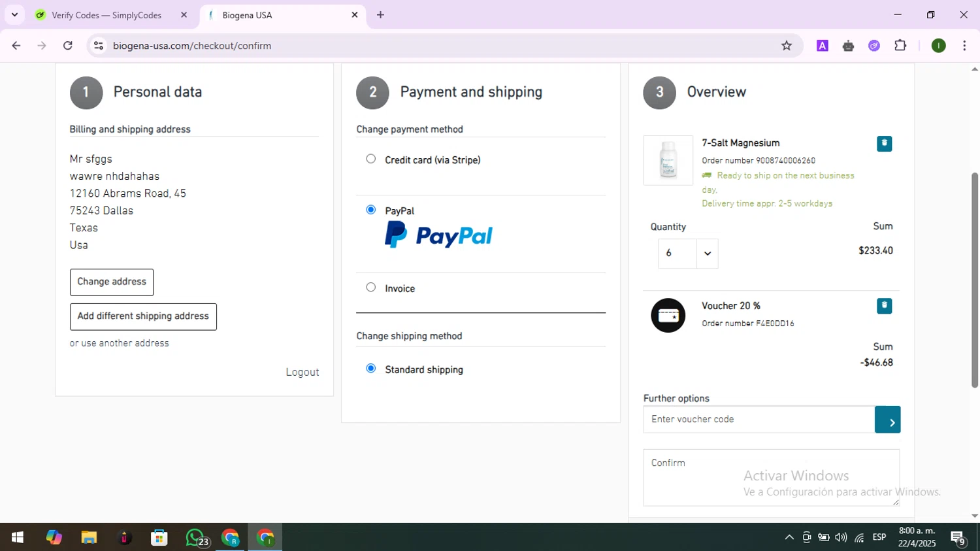This screenshot has height=551, width=980.
Task: Click the PayPal logo
Action: click(438, 235)
